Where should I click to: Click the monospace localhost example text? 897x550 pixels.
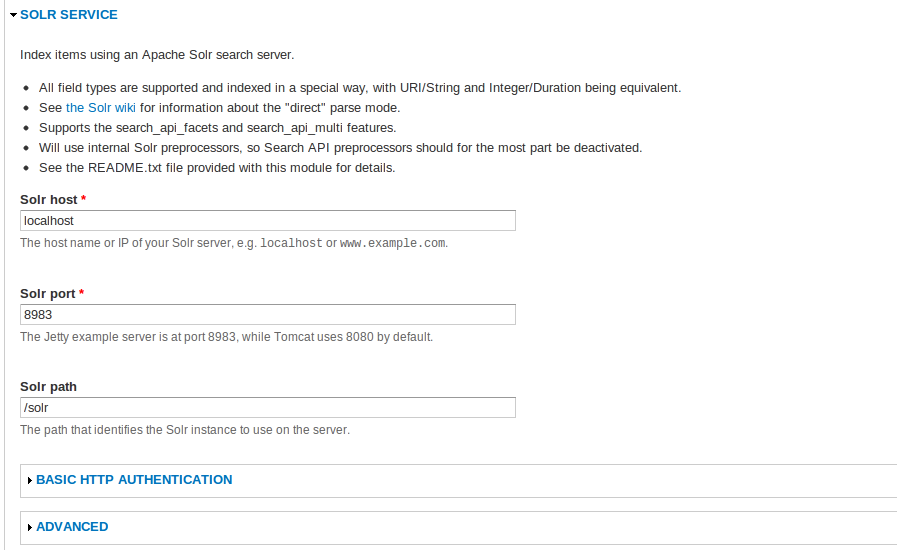point(291,243)
